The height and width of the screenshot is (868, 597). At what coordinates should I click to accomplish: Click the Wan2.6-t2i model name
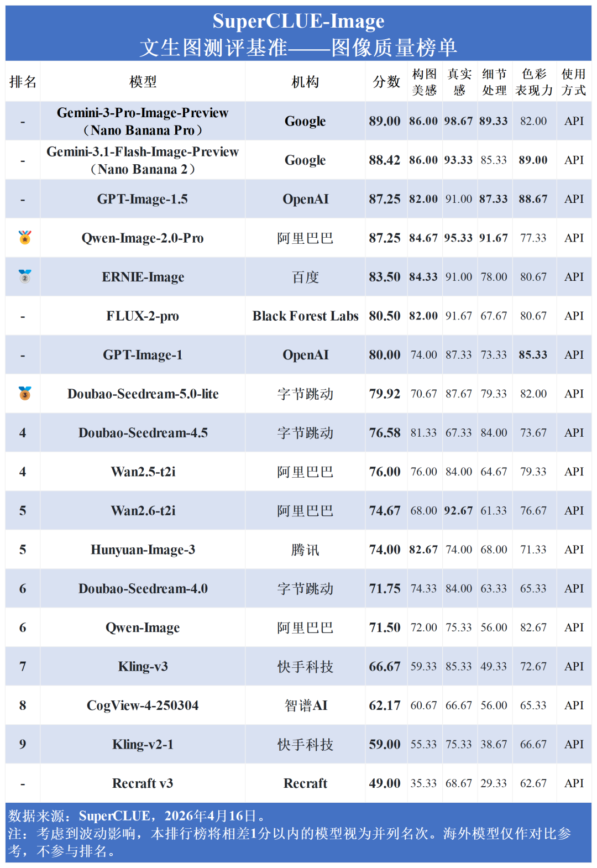(143, 511)
